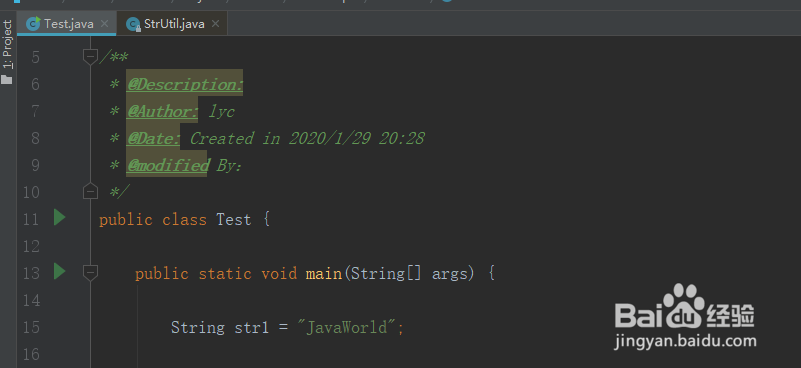This screenshot has height=368, width=801.
Task: Collapse the Javadoc comment at line 5
Action: (90, 56)
